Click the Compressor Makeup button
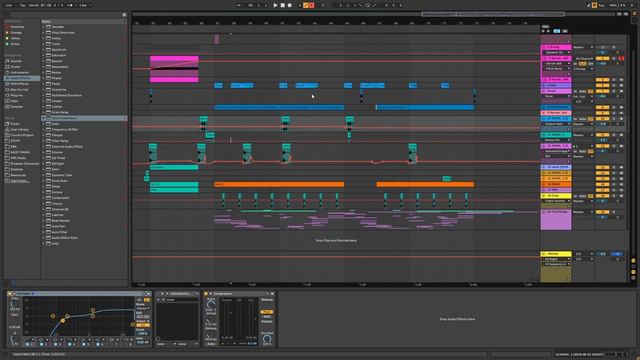Screen dimensions: 640x360 [x=267, y=300]
